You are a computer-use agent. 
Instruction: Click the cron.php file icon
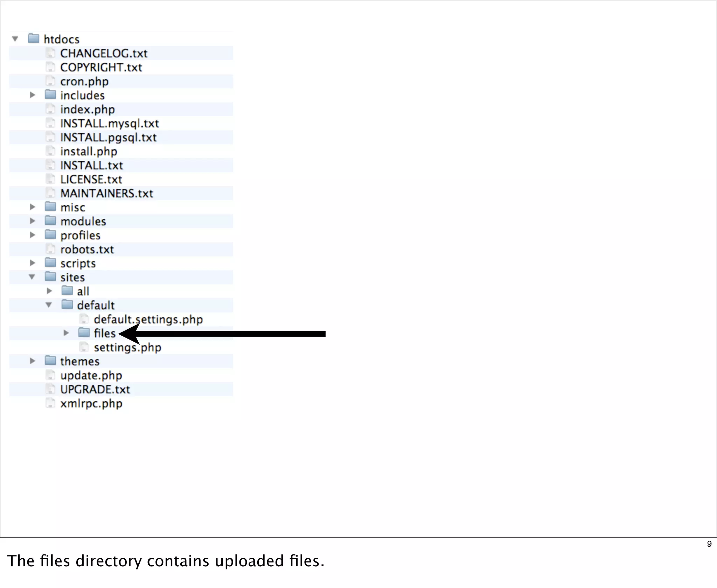tap(50, 81)
